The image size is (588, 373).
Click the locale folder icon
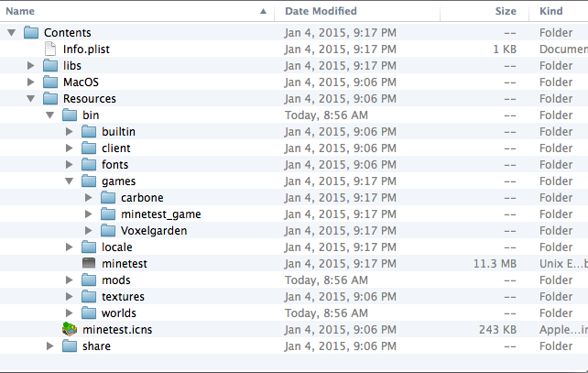[x=89, y=247]
